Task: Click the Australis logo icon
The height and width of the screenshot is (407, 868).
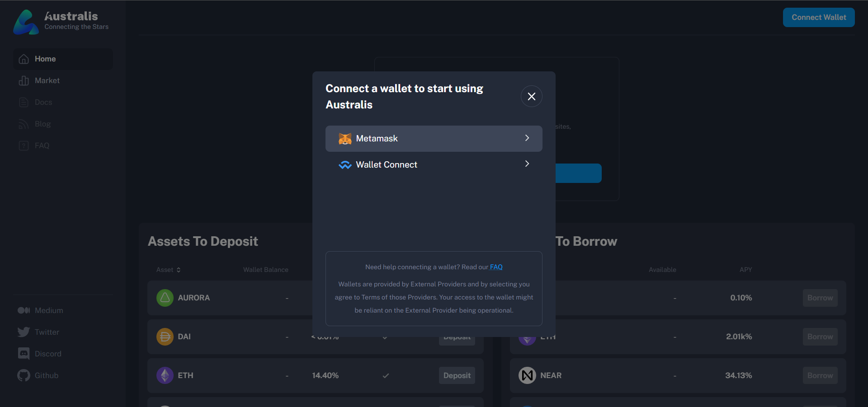Action: coord(26,22)
